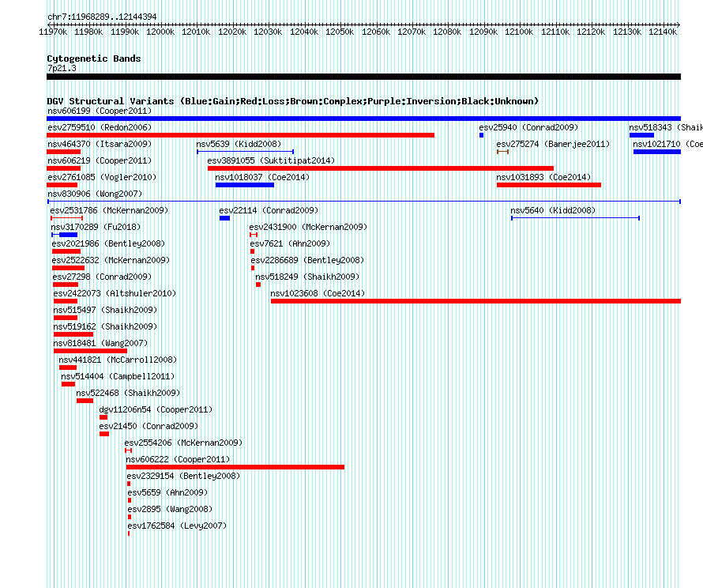The image size is (703, 588).
Task: Select the esv2895 (Wang2008) label
Action: coord(170,509)
